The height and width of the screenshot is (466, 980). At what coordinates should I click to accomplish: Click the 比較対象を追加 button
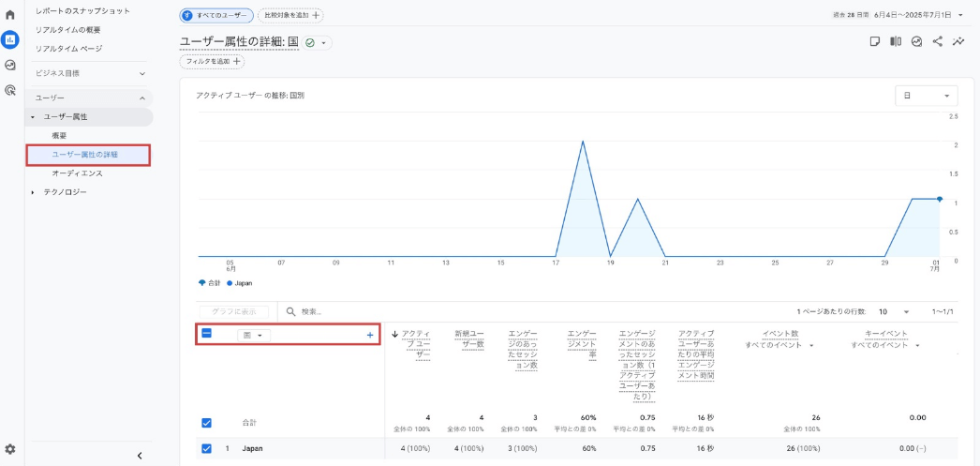290,16
